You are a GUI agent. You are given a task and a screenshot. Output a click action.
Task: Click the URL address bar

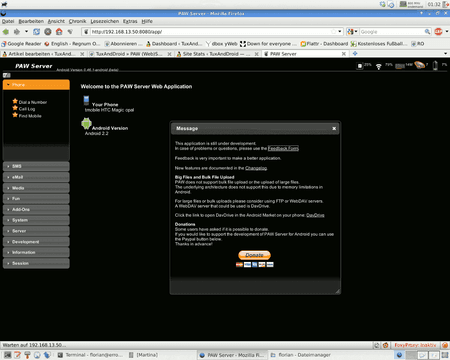(212, 32)
